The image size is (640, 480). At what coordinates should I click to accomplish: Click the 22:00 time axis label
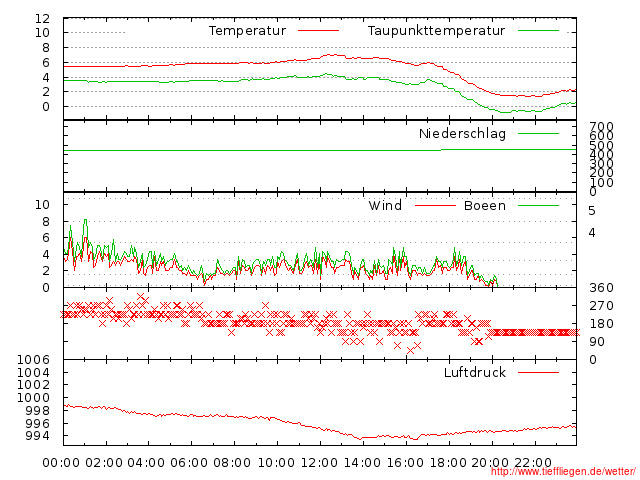click(533, 463)
